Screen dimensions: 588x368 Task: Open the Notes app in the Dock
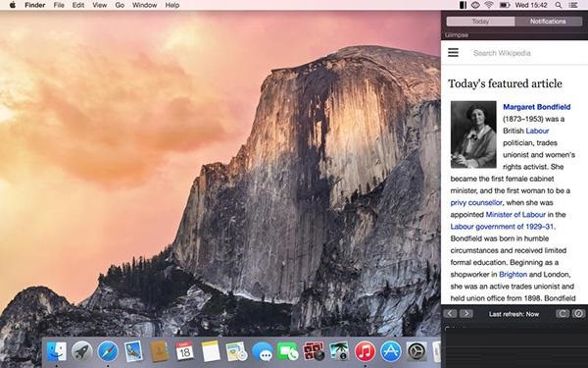[211, 352]
